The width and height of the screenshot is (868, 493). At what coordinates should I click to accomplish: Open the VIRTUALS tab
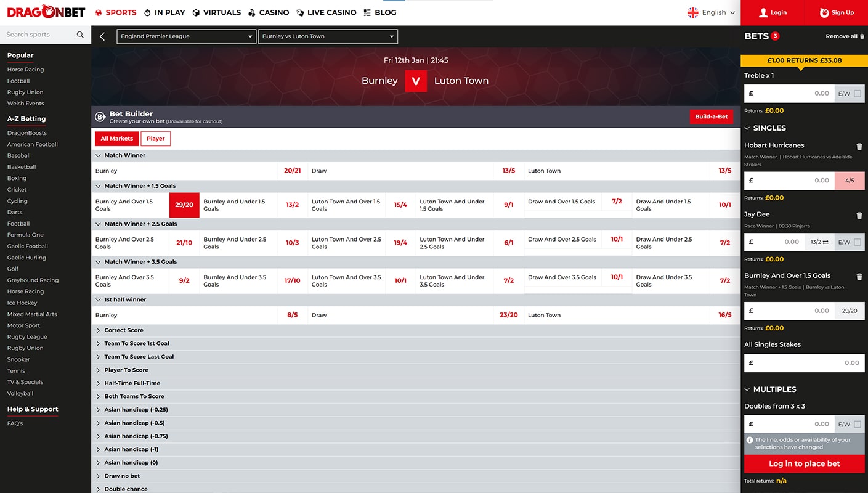(x=216, y=12)
